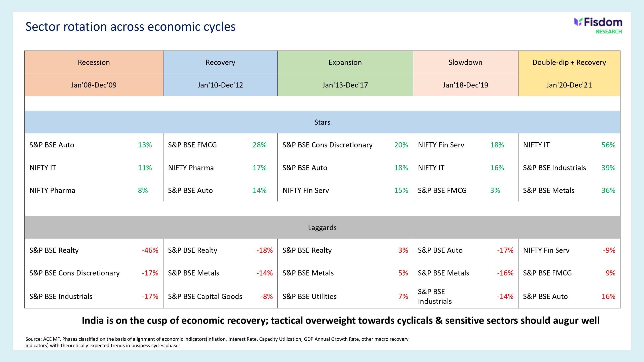Click the S&P BSE Cons Discretionary star label

327,145
